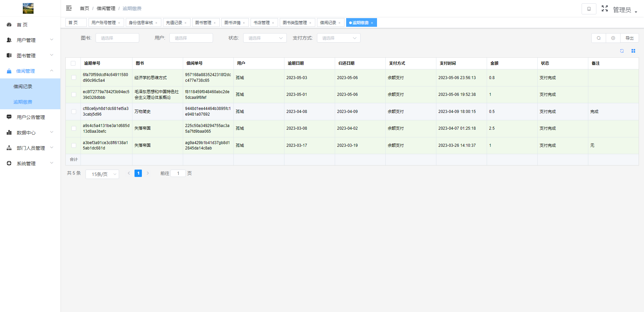Click the 图书 filter input field
This screenshot has height=312, width=644.
click(x=117, y=38)
